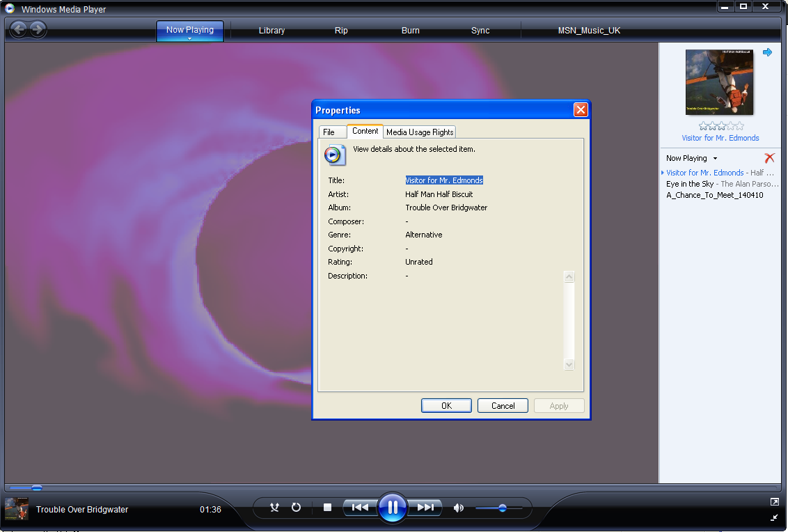788x532 pixels.
Task: Click the Windows Media Player title icon
Action: (10, 8)
